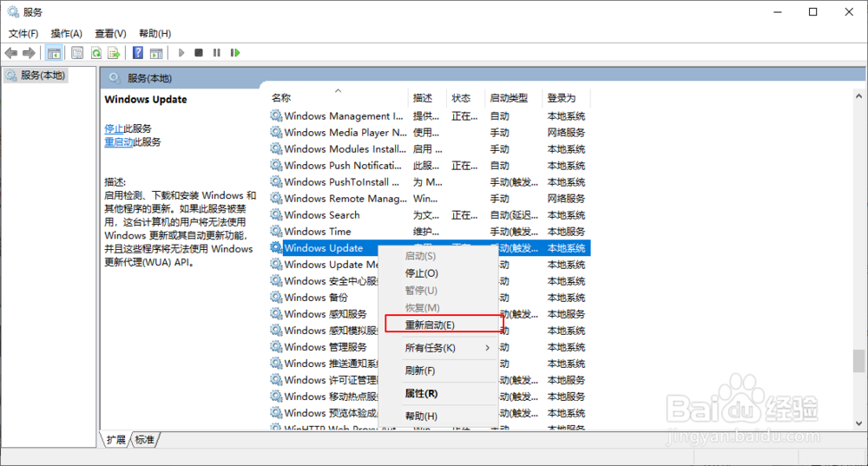Select Windows Remote Management row
This screenshot has width=868, height=466.
pos(431,198)
